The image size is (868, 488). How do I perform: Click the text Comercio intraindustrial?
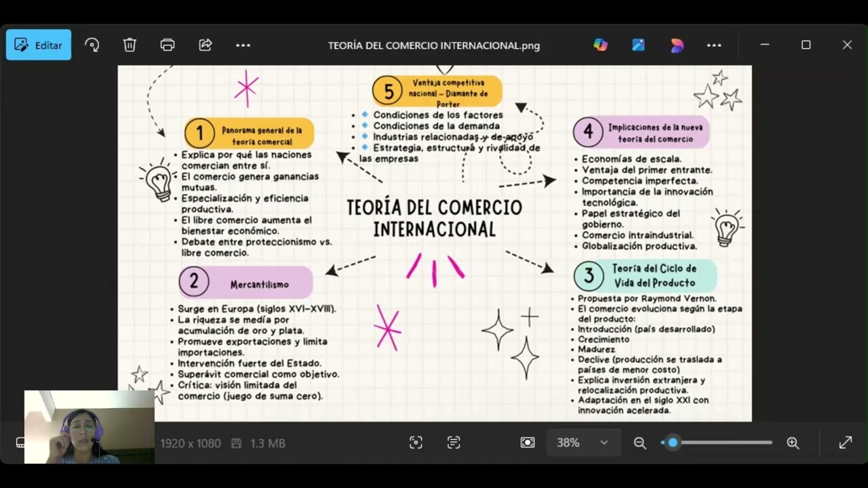637,235
